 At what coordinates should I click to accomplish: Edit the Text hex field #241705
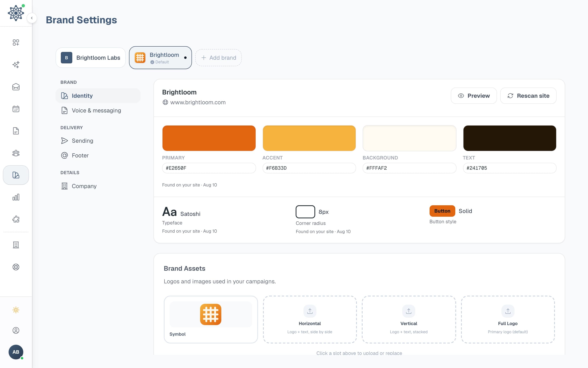click(x=510, y=168)
